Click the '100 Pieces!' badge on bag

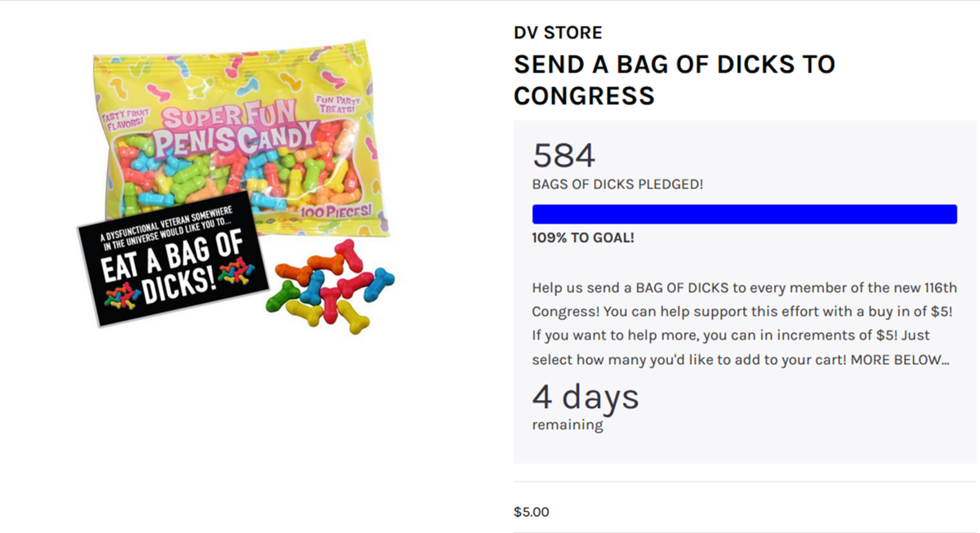(x=336, y=210)
